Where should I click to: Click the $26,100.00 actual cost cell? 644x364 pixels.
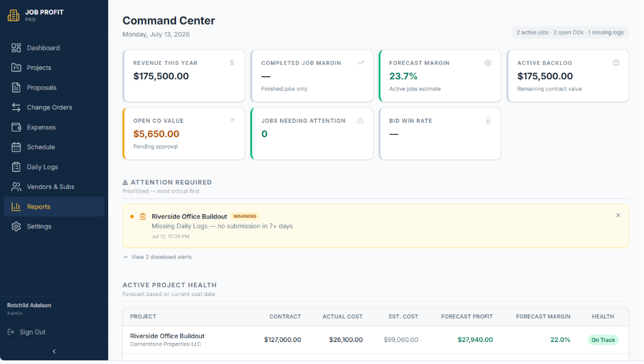click(x=346, y=339)
